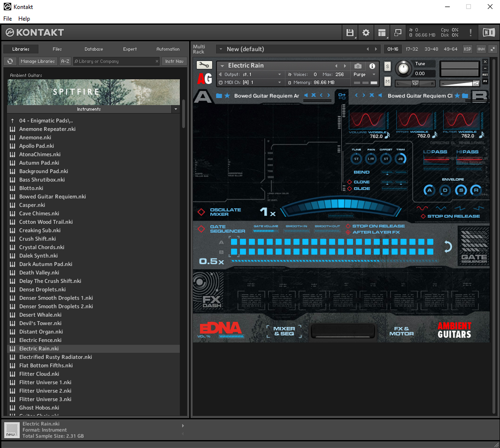Open the Mixer & Seq page
Screen dimensions: 500x448
(x=284, y=331)
